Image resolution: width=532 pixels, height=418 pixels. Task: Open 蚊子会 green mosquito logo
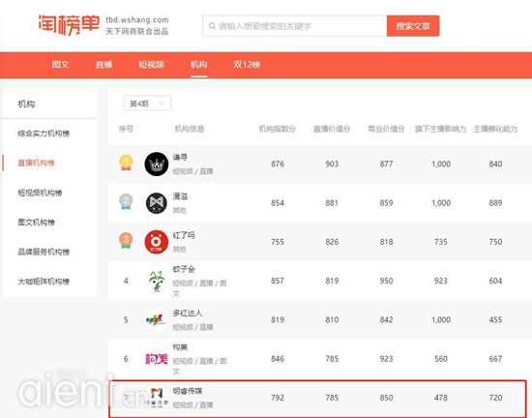tap(157, 281)
